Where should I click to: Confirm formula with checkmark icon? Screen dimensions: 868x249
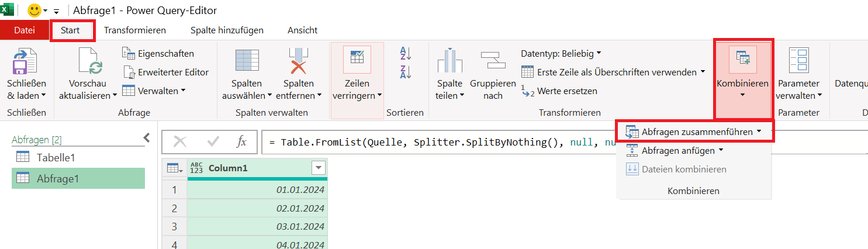click(213, 141)
